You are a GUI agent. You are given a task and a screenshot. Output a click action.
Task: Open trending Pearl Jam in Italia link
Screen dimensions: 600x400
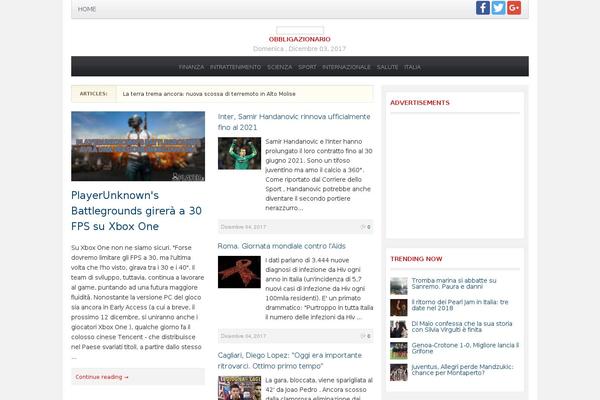click(x=460, y=305)
